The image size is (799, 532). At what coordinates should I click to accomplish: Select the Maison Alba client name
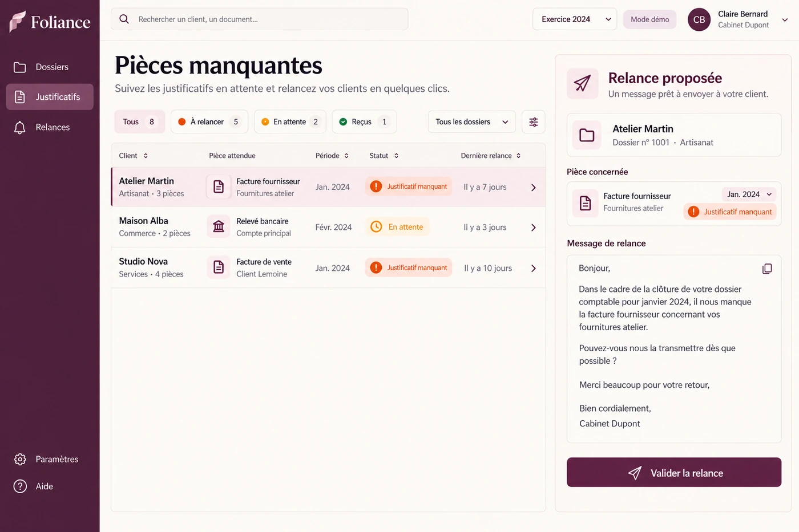(x=143, y=221)
